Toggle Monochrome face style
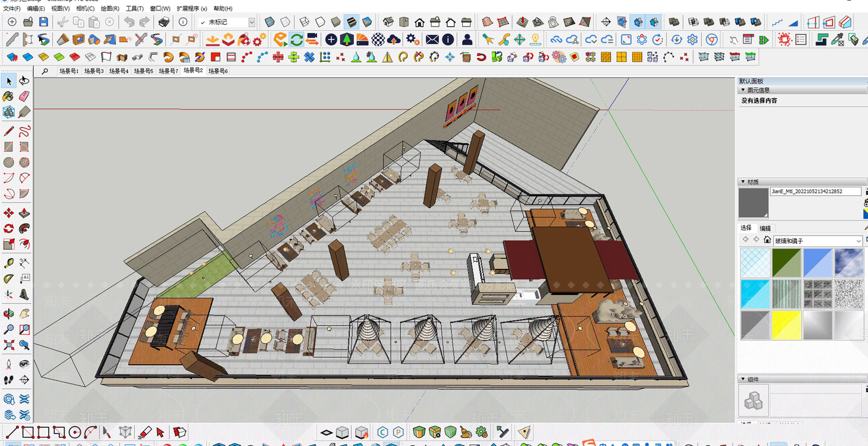 (x=367, y=22)
